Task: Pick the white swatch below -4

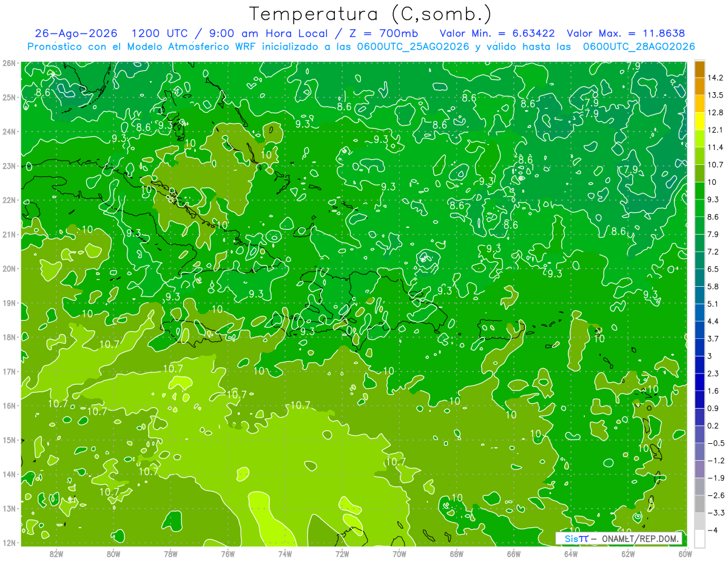Action: coord(699,539)
